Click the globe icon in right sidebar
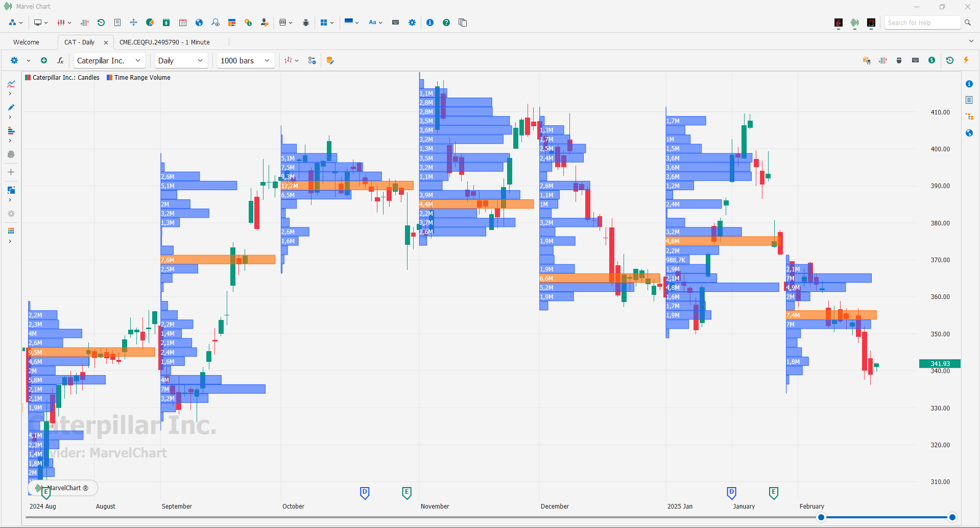 [x=969, y=133]
